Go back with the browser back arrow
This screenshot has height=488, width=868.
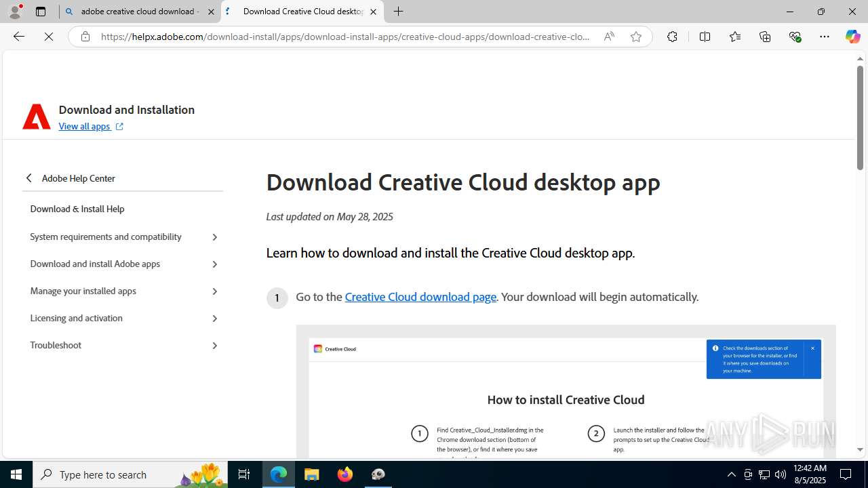[19, 37]
